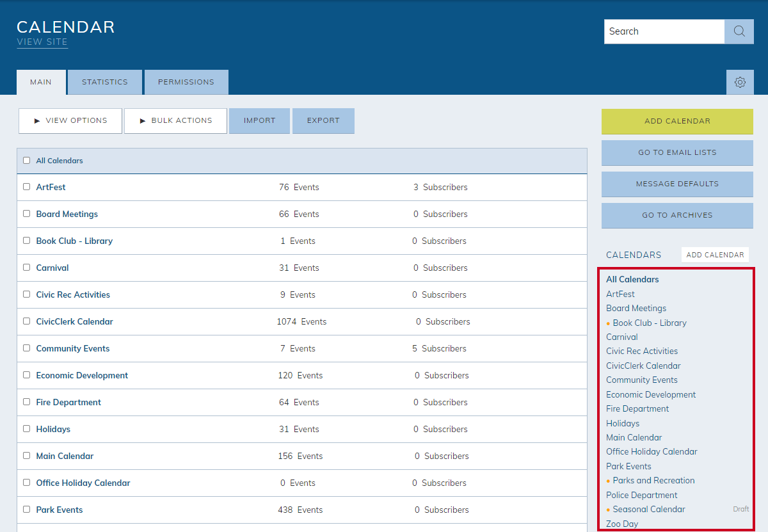The image size is (768, 532).
Task: Go to Archives
Action: tap(677, 216)
